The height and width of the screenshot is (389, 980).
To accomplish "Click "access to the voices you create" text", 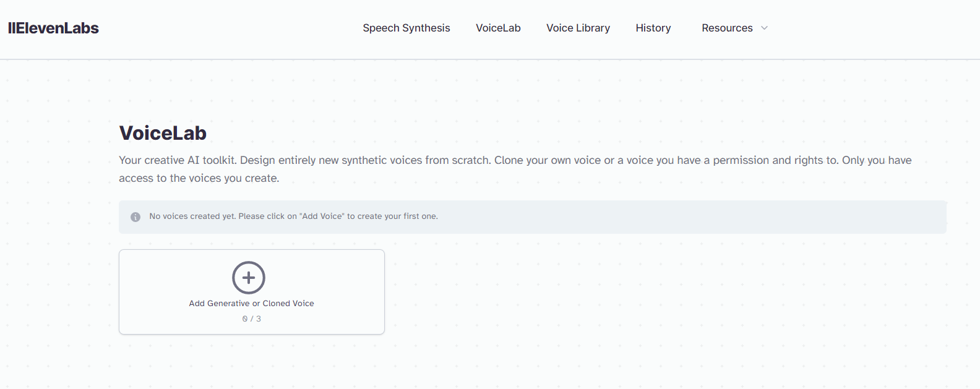I will [x=199, y=178].
